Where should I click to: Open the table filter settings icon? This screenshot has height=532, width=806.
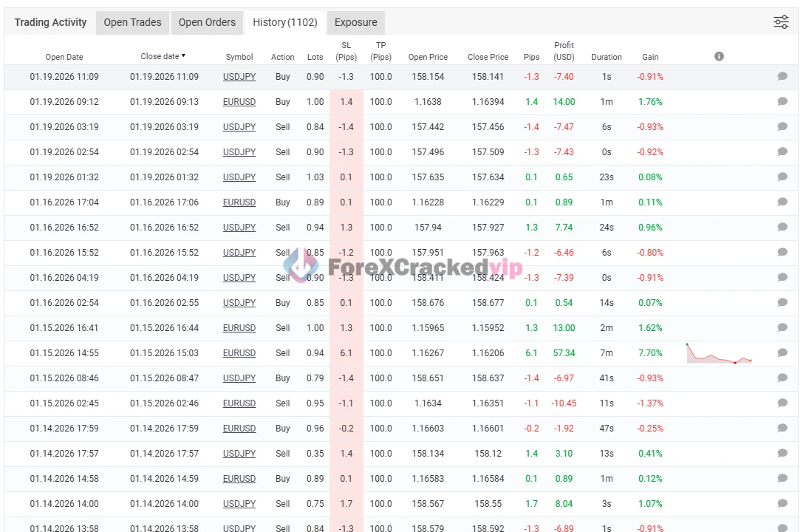tap(781, 22)
